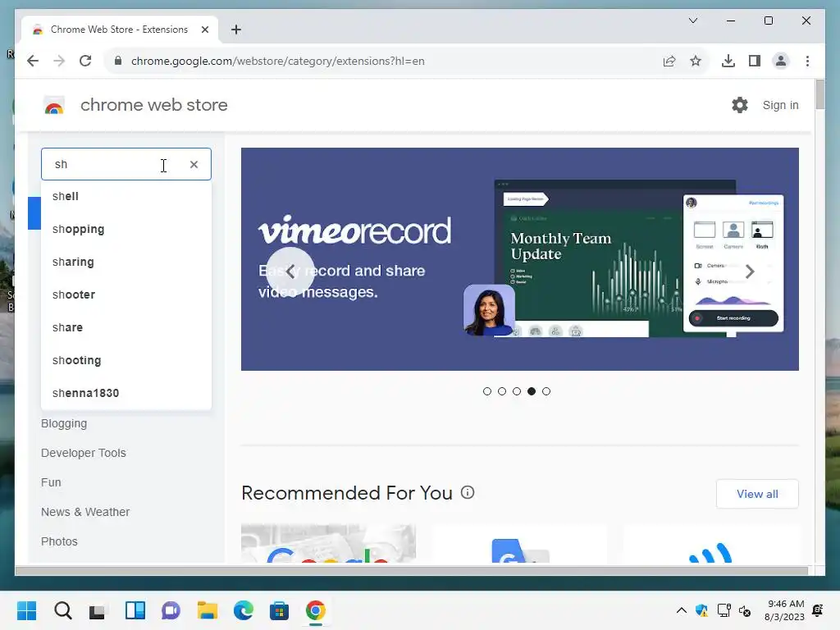Click the vertical page scrollbar thumb
The image size is (840, 630).
coord(819,94)
